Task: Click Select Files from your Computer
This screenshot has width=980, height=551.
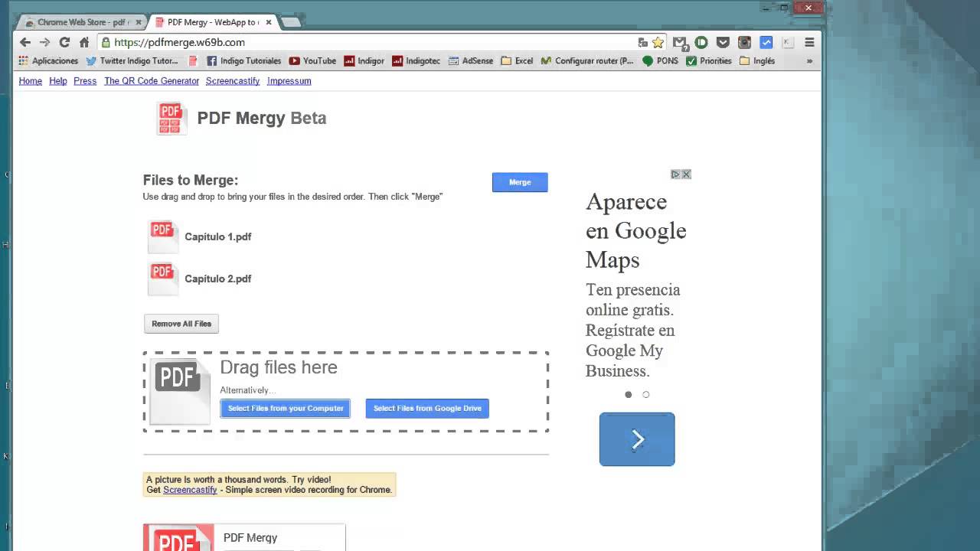Action: coord(286,409)
